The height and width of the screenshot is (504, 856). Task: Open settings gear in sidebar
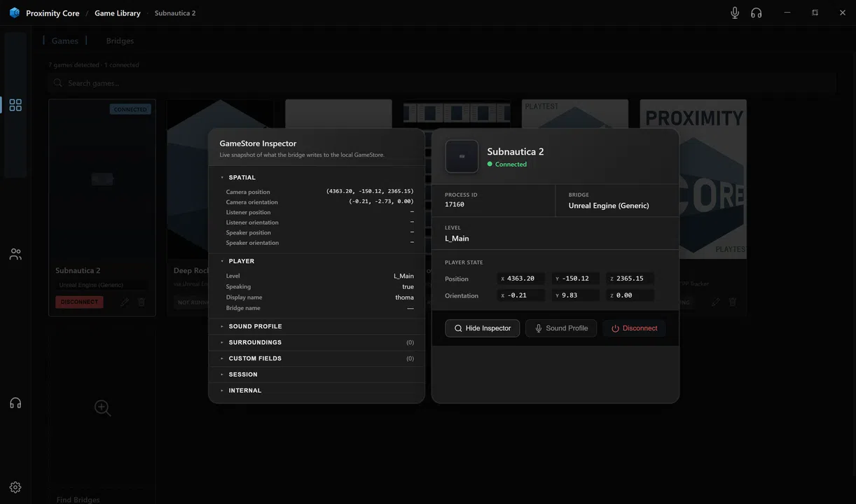(x=15, y=487)
